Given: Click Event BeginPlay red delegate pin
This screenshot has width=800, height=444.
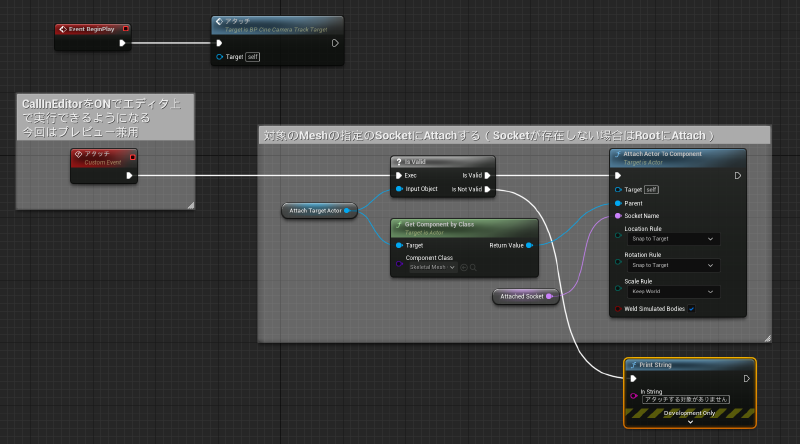Looking at the screenshot, I should (x=126, y=29).
